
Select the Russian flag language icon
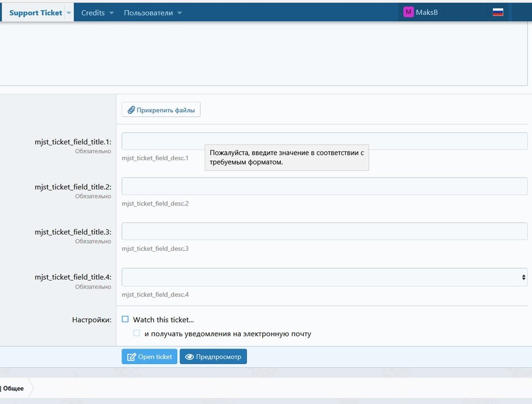(498, 12)
